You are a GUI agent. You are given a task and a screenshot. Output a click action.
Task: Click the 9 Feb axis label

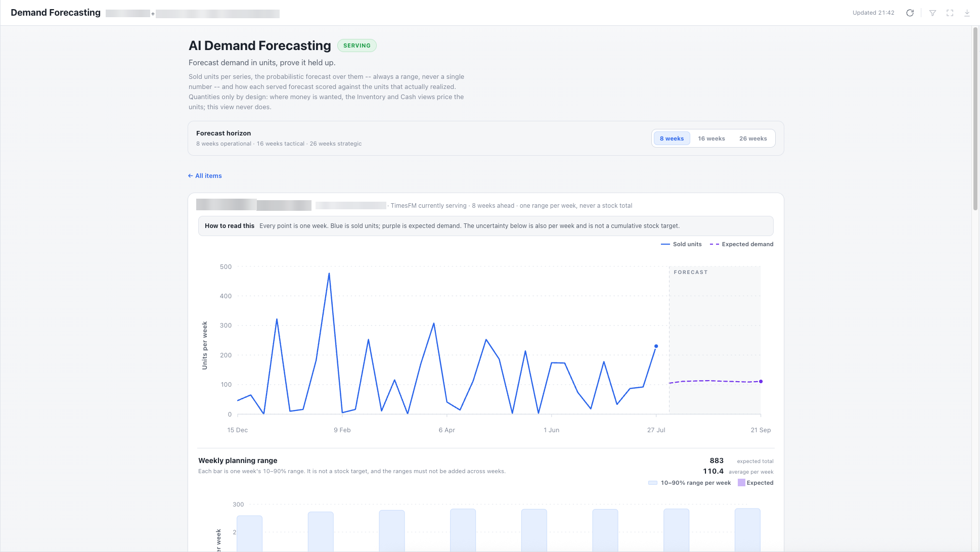[x=342, y=430]
